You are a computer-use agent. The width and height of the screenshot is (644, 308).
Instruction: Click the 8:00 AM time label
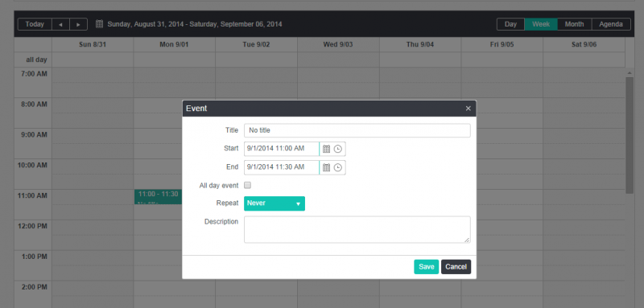pyautogui.click(x=34, y=105)
